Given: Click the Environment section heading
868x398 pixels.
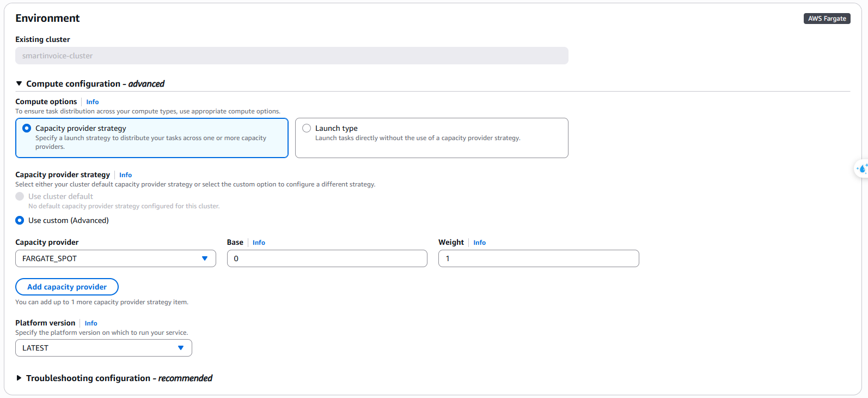Looking at the screenshot, I should pyautogui.click(x=47, y=18).
